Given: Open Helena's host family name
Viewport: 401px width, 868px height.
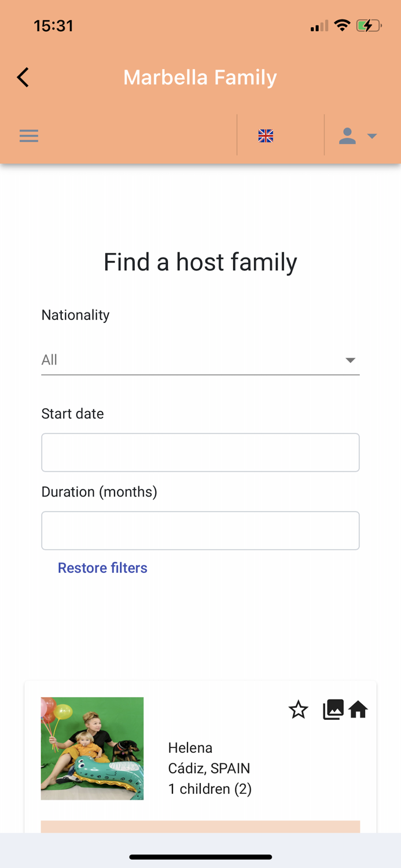Looking at the screenshot, I should 190,748.
